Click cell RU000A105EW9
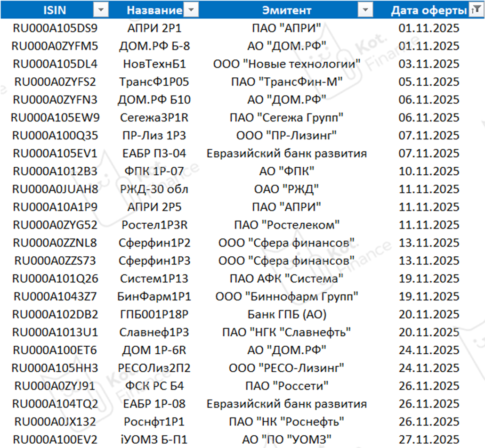This screenshot has width=485, height=448. tap(55, 118)
